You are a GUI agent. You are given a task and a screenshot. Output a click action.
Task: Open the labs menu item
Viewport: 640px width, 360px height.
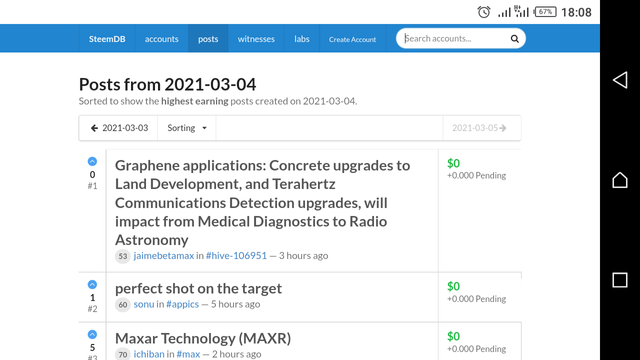(x=302, y=39)
